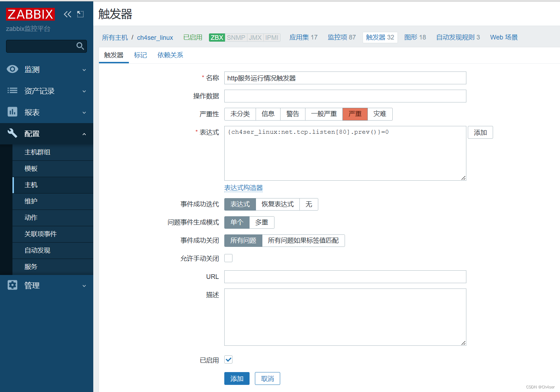Uncheck the 已启用 checkbox
Screen dimensions: 560x392
tap(229, 360)
